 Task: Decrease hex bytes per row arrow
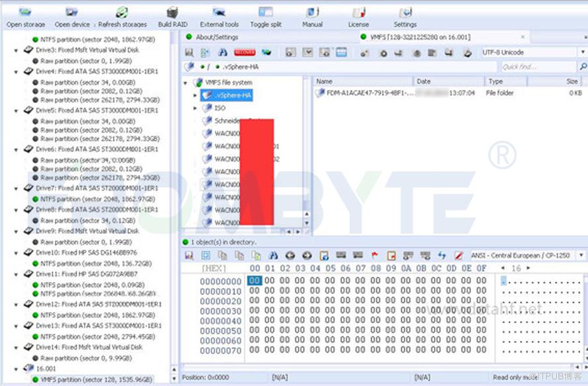[x=503, y=268]
